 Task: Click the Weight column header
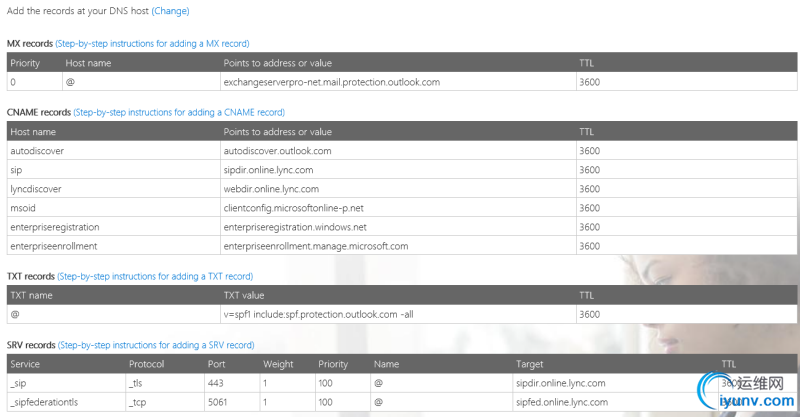278,364
